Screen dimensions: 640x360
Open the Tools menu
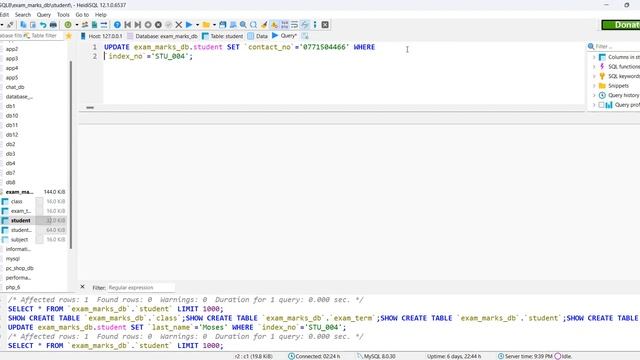pyautogui.click(x=63, y=15)
